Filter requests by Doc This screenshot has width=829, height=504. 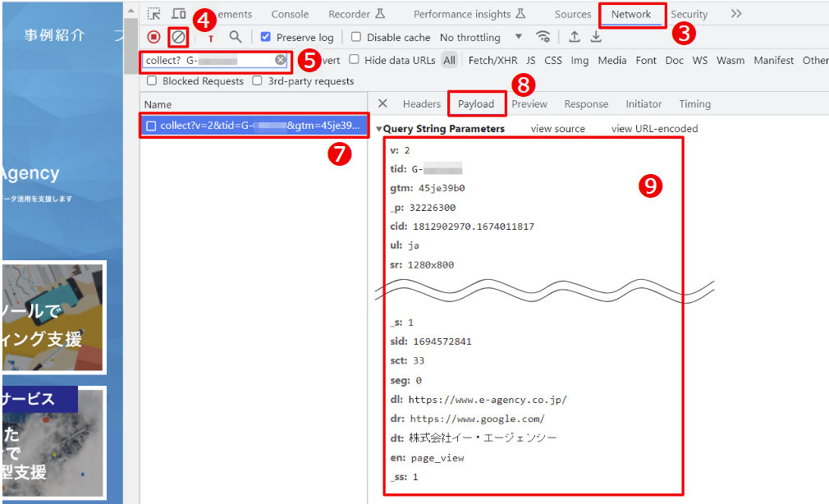[674, 60]
